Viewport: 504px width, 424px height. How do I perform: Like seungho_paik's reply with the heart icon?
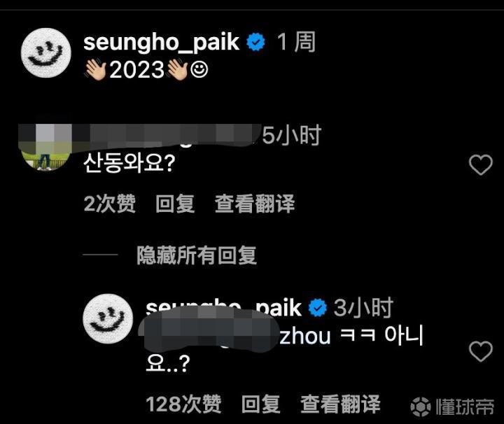pyautogui.click(x=480, y=351)
